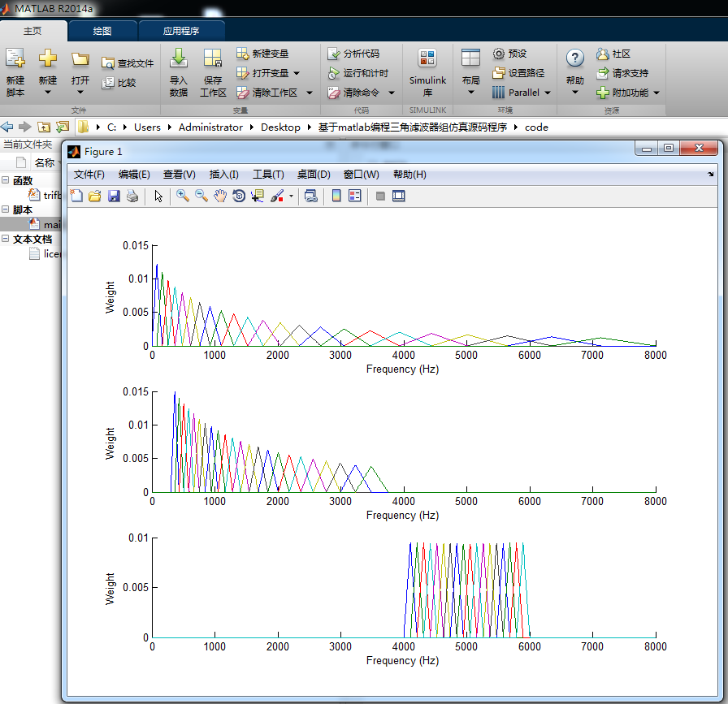This screenshot has width=728, height=704.
Task: Open the Help (帮助) dropdown
Action: click(x=574, y=93)
